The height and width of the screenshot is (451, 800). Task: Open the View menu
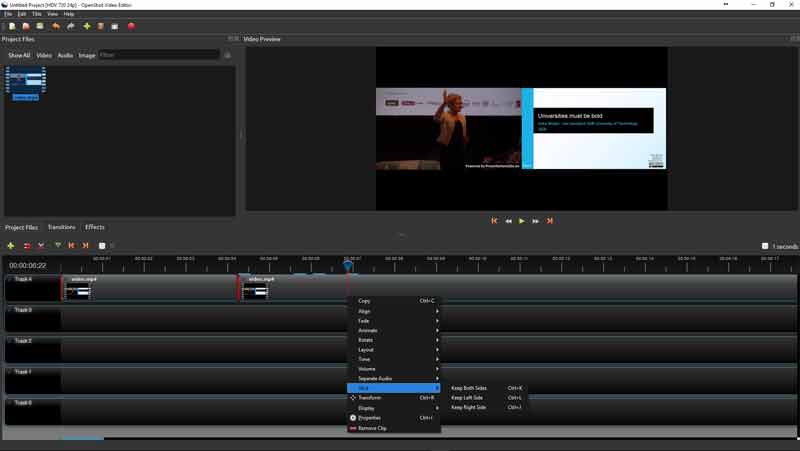click(53, 14)
